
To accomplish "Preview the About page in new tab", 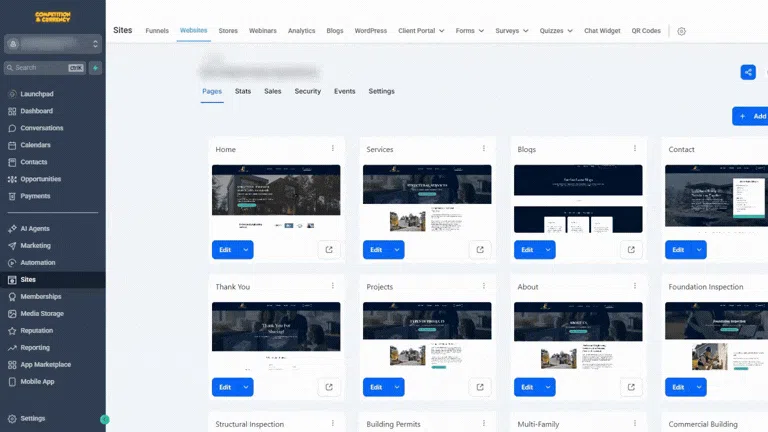I will pos(631,387).
